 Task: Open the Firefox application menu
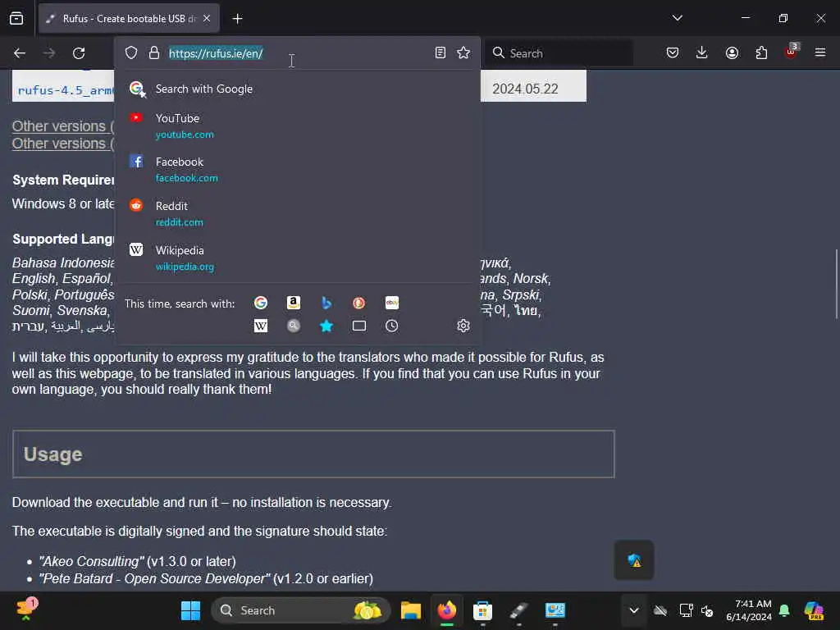click(x=820, y=52)
